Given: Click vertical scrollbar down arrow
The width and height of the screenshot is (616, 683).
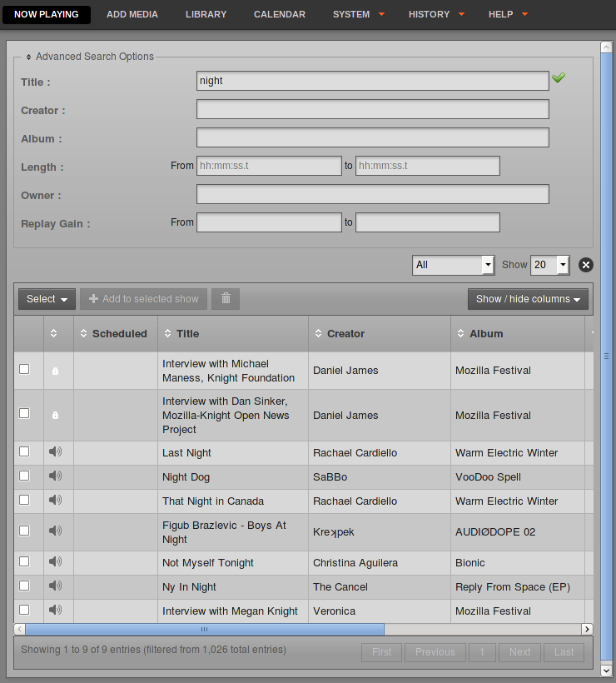Looking at the screenshot, I should [606, 671].
